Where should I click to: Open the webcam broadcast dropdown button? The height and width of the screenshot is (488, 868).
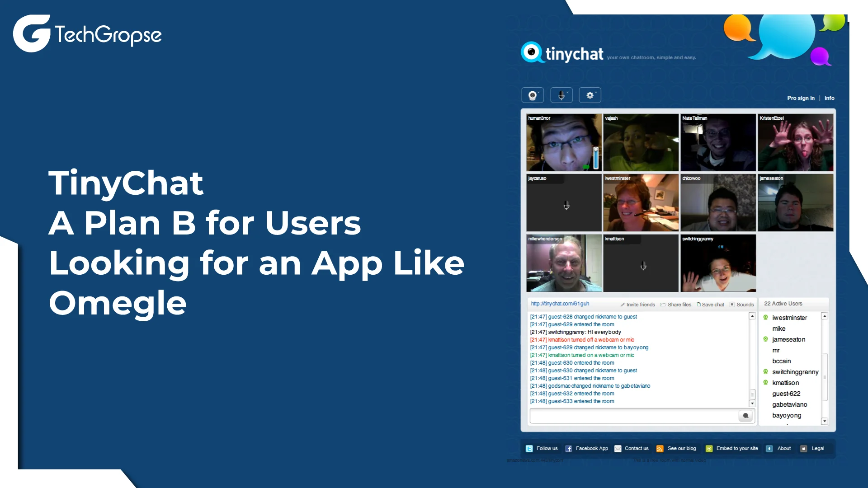(533, 95)
